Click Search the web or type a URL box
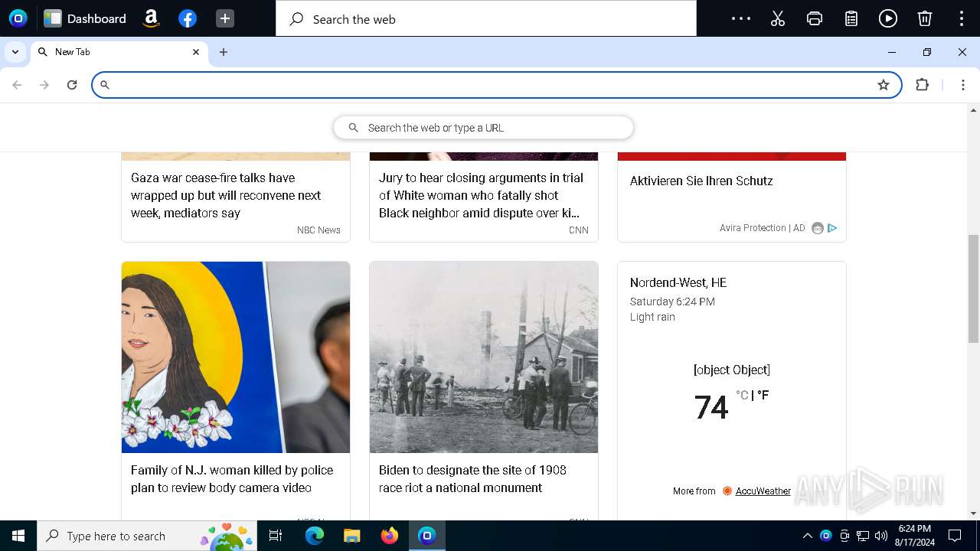Screen dimensions: 980x551 [483, 128]
